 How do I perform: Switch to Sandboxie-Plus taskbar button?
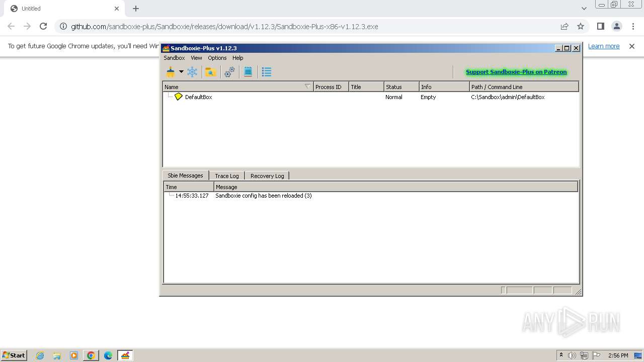(125, 355)
